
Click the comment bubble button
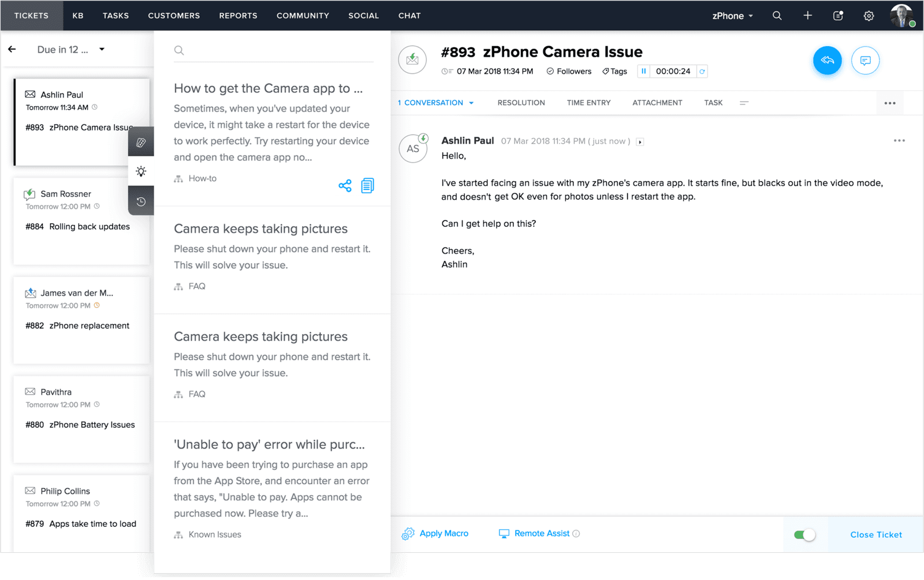pos(865,60)
